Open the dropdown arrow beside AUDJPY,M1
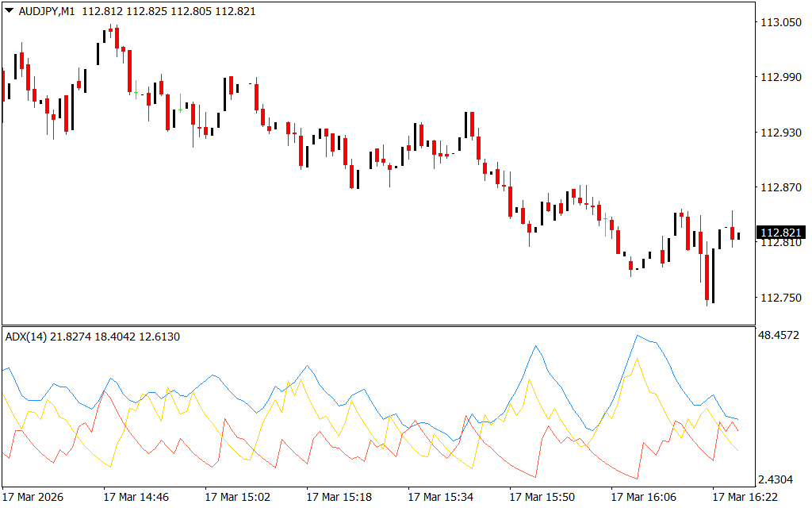Image resolution: width=812 pixels, height=508 pixels. point(9,12)
